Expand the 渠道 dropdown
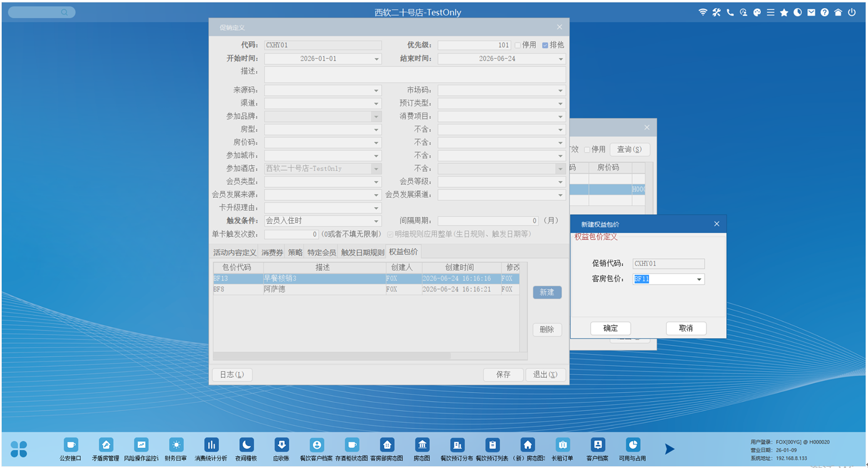Image resolution: width=868 pixels, height=468 pixels. pyautogui.click(x=377, y=103)
